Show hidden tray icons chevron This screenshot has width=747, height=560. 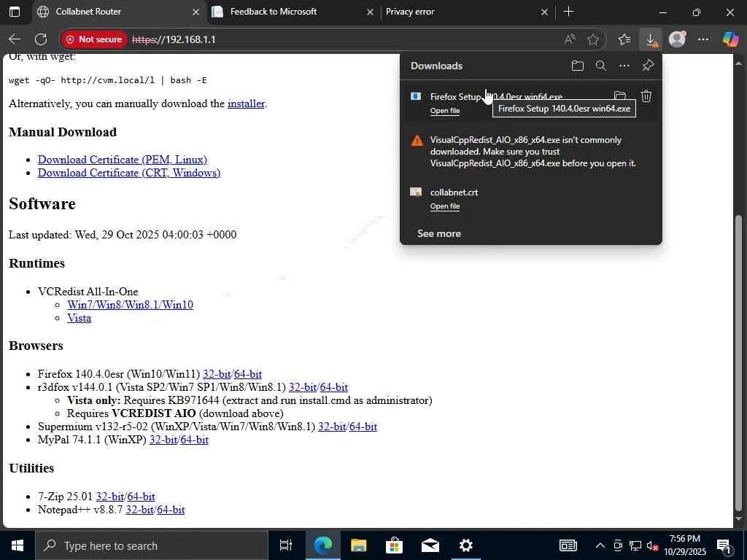click(x=600, y=545)
